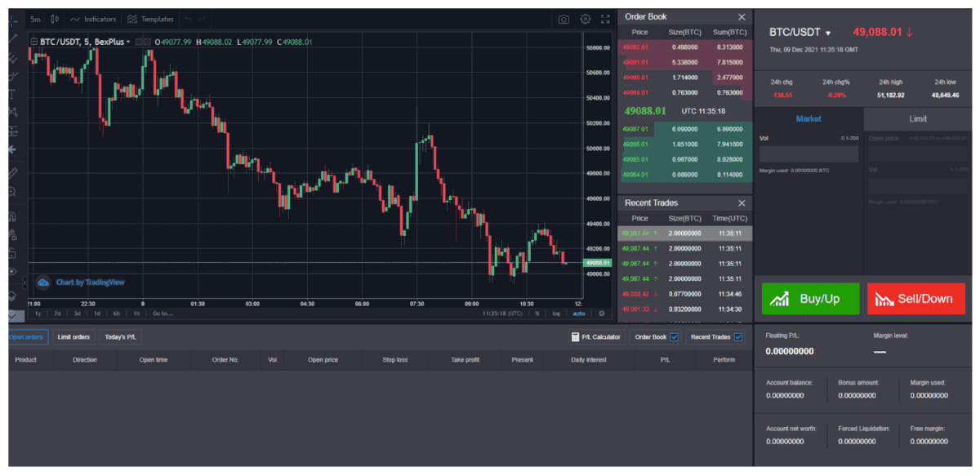
Task: Click the green Buy/Up button
Action: [811, 299]
